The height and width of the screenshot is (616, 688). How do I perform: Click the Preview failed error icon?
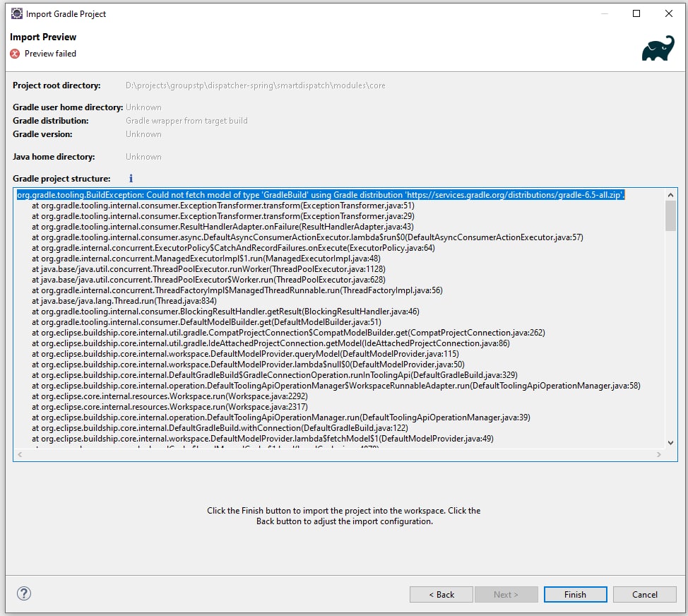click(15, 54)
